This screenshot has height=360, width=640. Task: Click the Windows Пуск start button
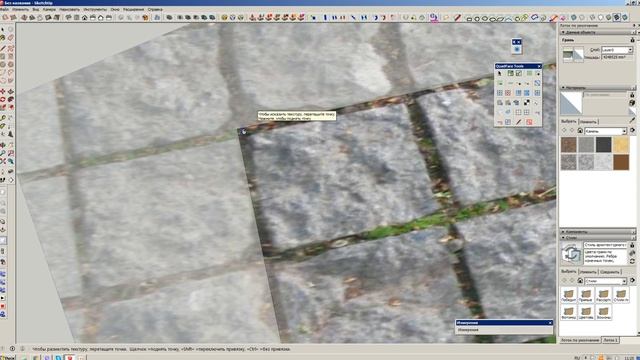(7, 358)
